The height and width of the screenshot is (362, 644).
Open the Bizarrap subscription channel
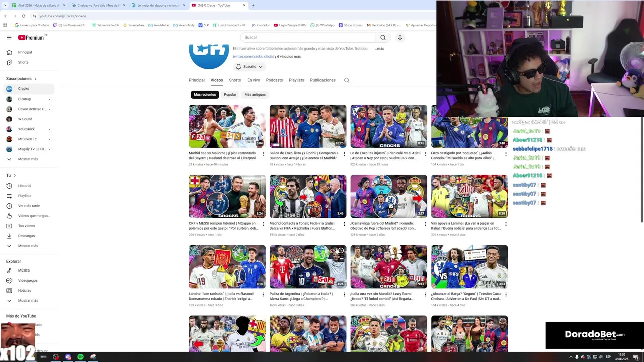click(24, 99)
